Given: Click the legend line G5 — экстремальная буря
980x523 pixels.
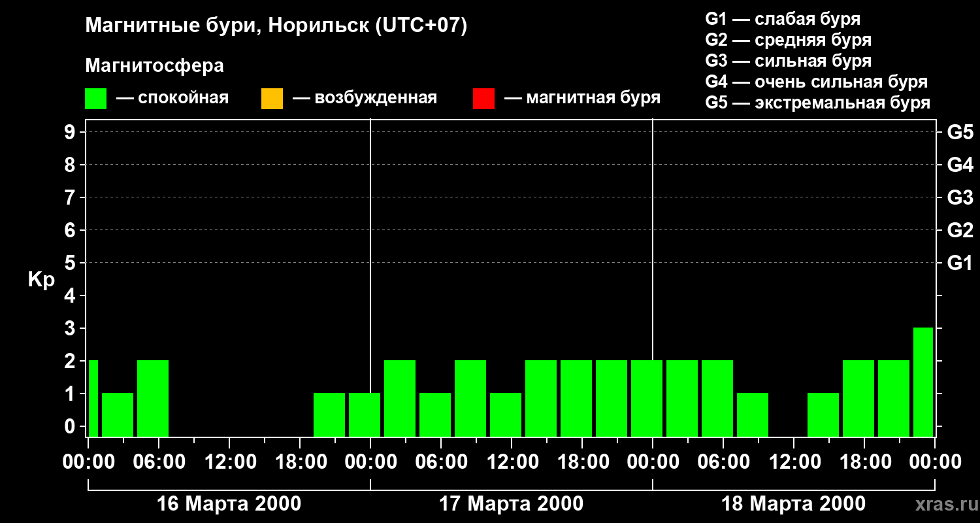Looking at the screenshot, I should pos(817,103).
